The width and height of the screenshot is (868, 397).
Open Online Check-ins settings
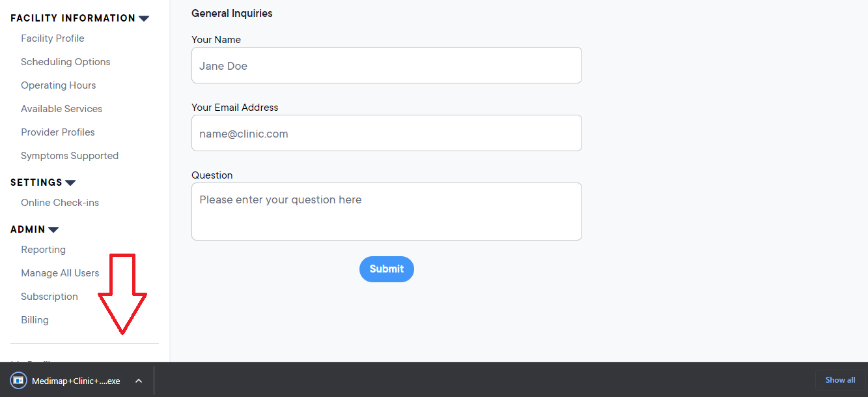click(x=60, y=203)
